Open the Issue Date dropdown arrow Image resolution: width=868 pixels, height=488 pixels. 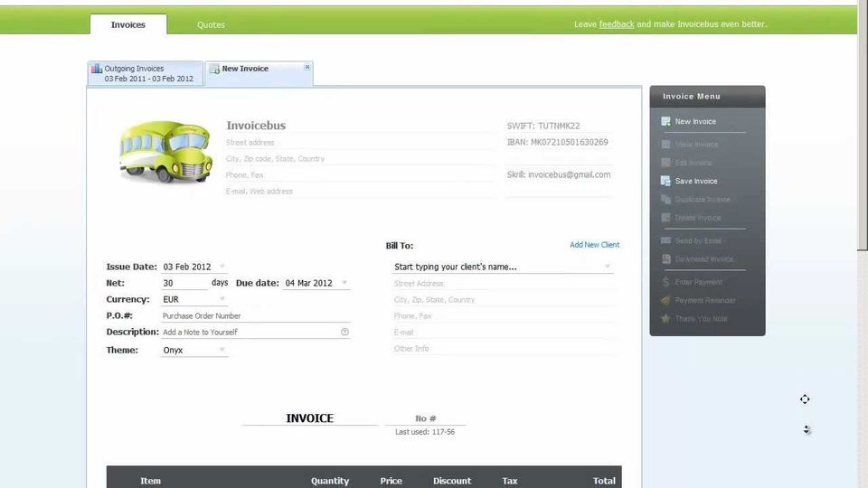(x=222, y=266)
